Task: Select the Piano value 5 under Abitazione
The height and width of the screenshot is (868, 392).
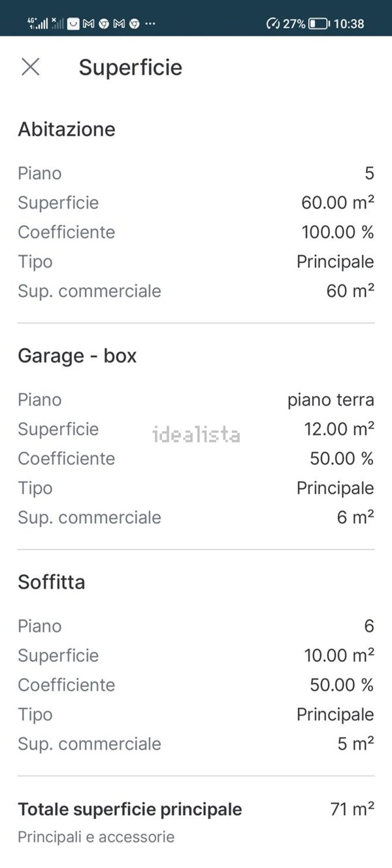Action: pyautogui.click(x=369, y=173)
